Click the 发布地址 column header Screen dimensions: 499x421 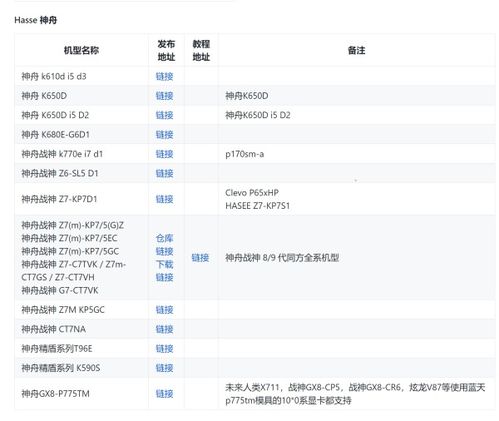click(166, 50)
